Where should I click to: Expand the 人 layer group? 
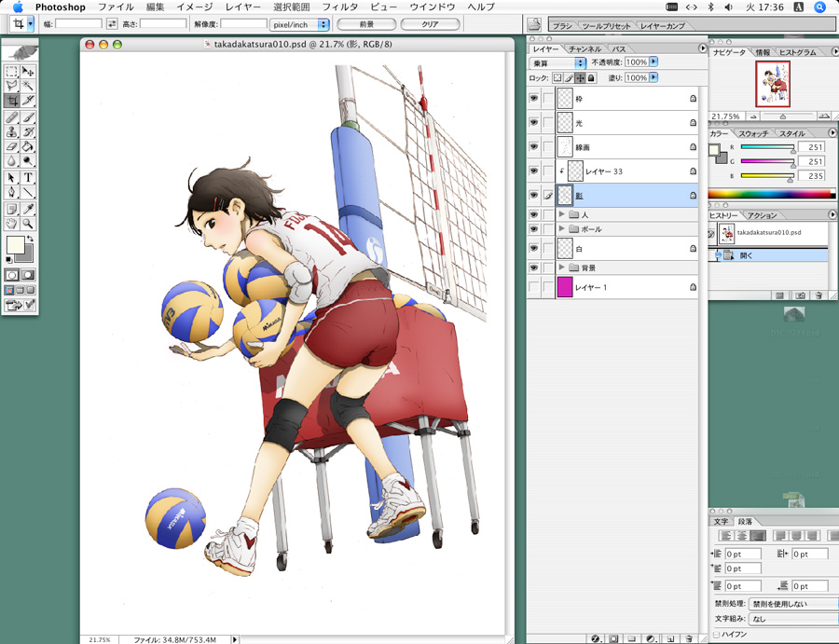tap(561, 214)
